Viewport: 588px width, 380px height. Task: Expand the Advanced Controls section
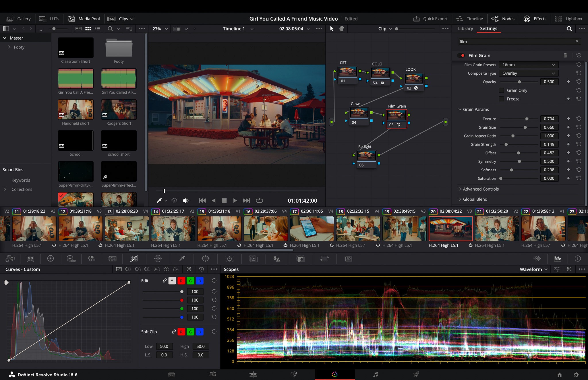click(x=481, y=189)
